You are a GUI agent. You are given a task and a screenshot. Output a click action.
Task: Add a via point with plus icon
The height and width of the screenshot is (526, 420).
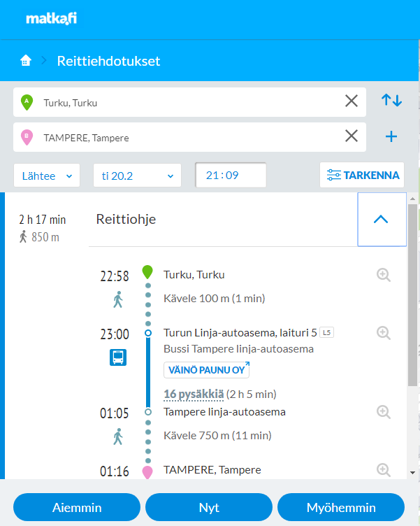391,136
